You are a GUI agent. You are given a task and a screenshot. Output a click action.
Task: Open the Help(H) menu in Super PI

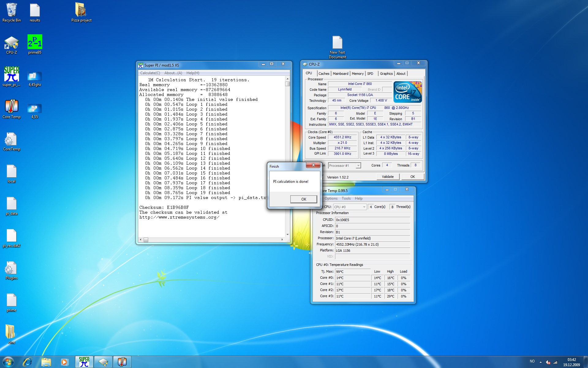pos(193,73)
